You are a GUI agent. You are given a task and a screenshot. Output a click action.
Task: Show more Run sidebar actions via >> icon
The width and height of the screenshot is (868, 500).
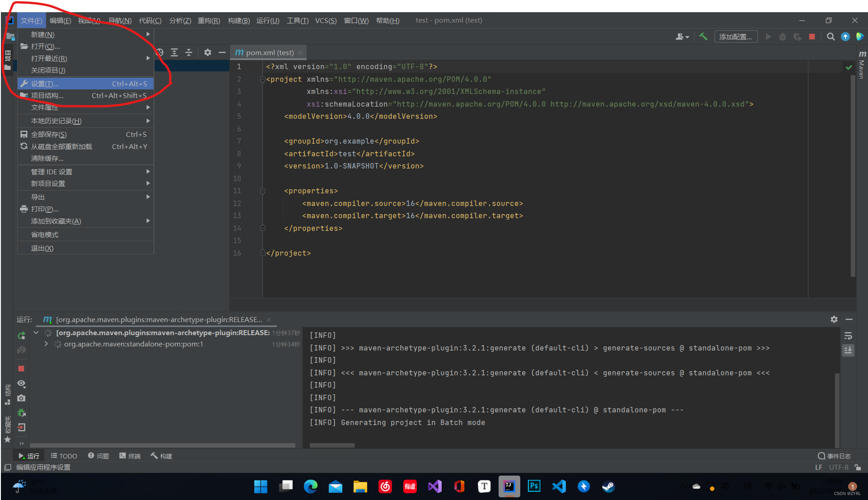pyautogui.click(x=21, y=443)
